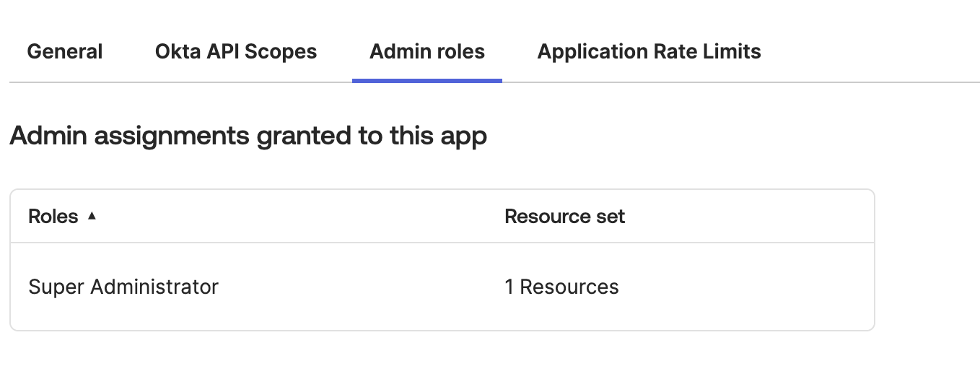
Task: Select the Admin roles tab
Action: pyautogui.click(x=427, y=52)
